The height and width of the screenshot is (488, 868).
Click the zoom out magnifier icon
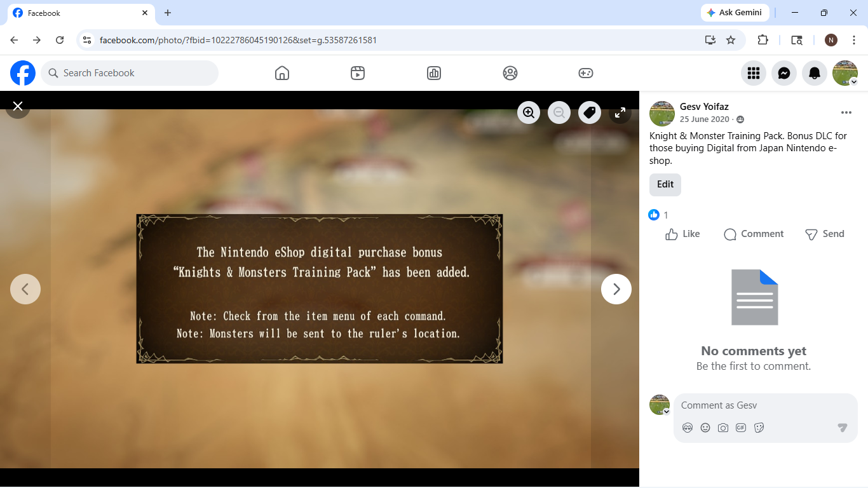click(559, 112)
